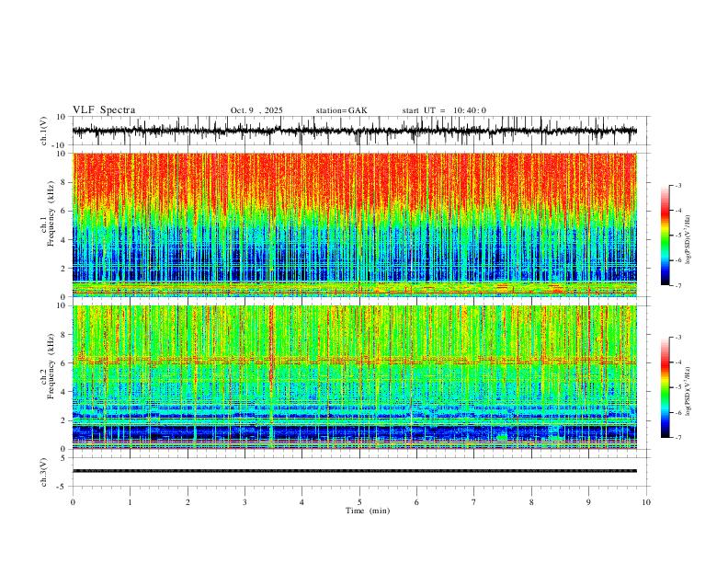
Task: Click tick label "7" on the time axis
Action: coord(474,502)
